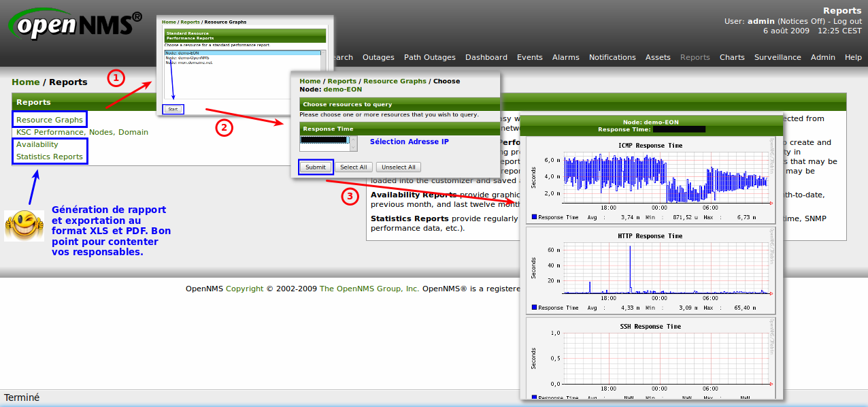This screenshot has width=868, height=407.
Task: Open Statistics Reports link
Action: coord(50,157)
